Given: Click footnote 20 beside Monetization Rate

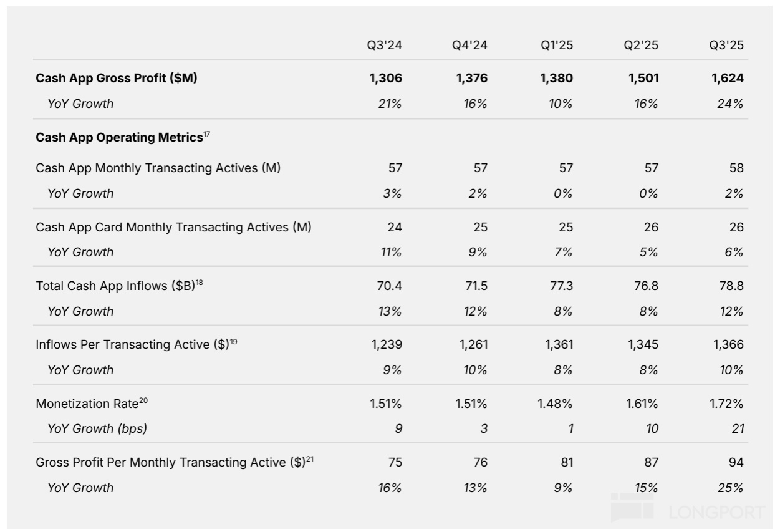Looking at the screenshot, I should click(x=143, y=400).
